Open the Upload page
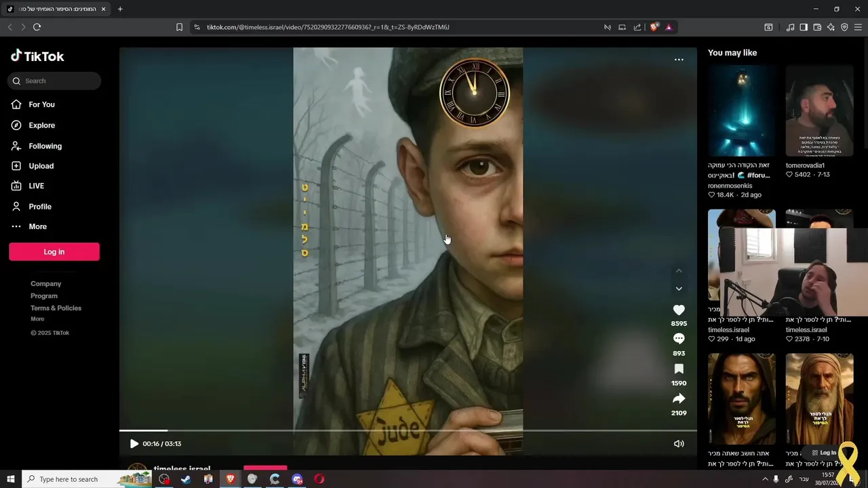 pyautogui.click(x=32, y=166)
